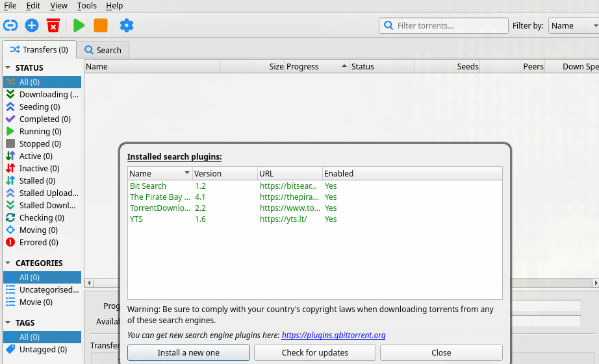Select the Completed status filter
Viewport: 599px width, 364px height.
click(x=44, y=119)
